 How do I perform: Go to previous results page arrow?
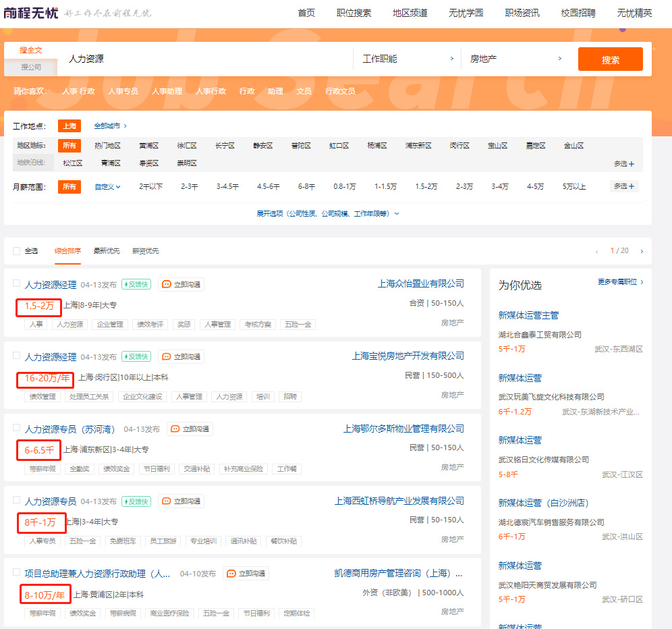coord(596,251)
